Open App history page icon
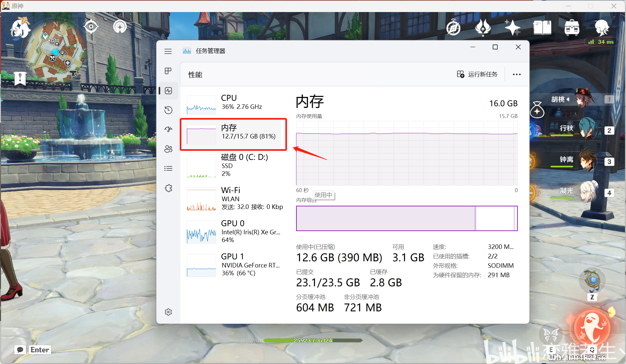The height and width of the screenshot is (364, 626). click(x=168, y=110)
